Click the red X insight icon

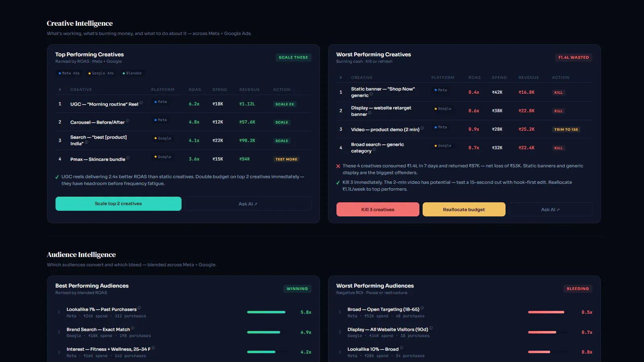click(338, 166)
